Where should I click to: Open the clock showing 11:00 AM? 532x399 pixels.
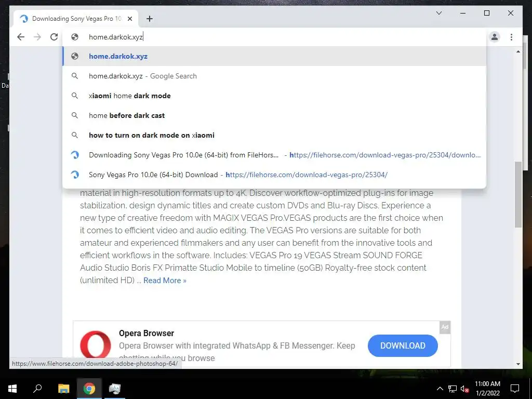click(487, 389)
